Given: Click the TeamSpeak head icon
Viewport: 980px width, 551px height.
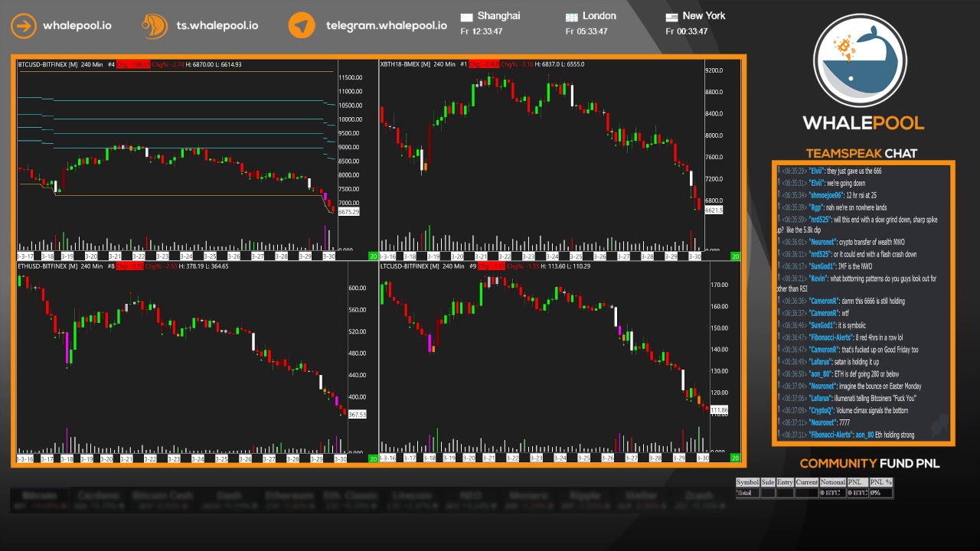Looking at the screenshot, I should click(155, 25).
